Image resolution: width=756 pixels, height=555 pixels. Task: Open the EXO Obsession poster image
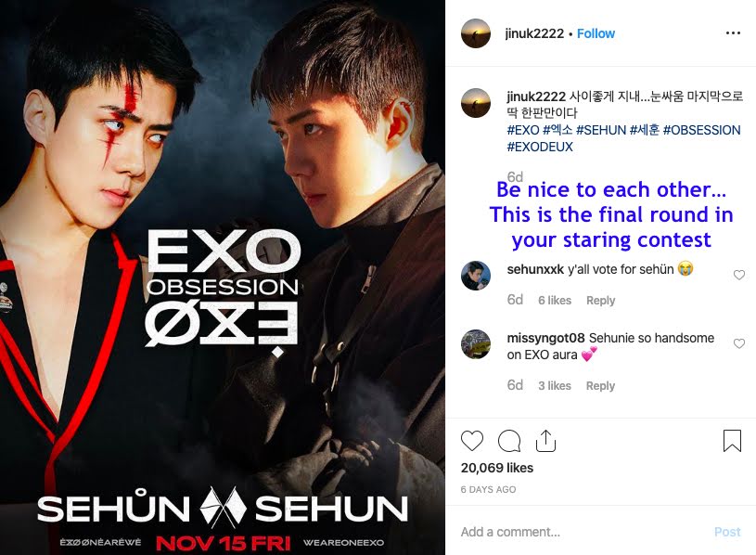point(223,277)
